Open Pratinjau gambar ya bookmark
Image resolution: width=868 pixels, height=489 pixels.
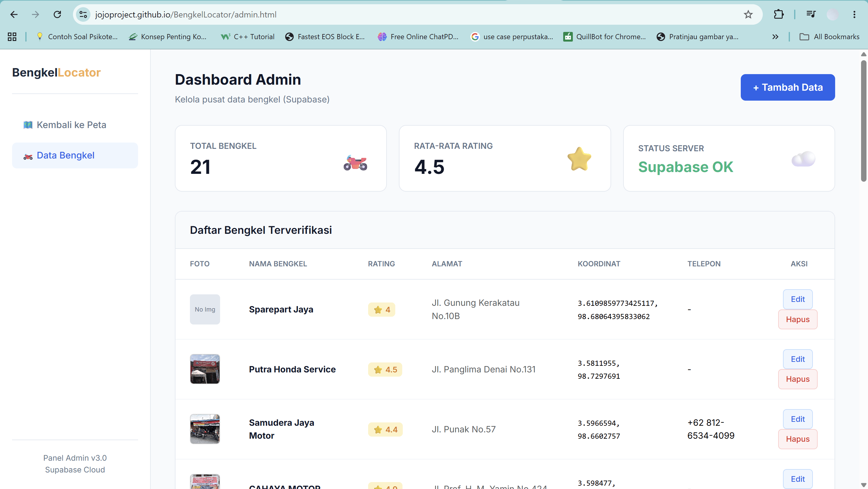pyautogui.click(x=697, y=37)
